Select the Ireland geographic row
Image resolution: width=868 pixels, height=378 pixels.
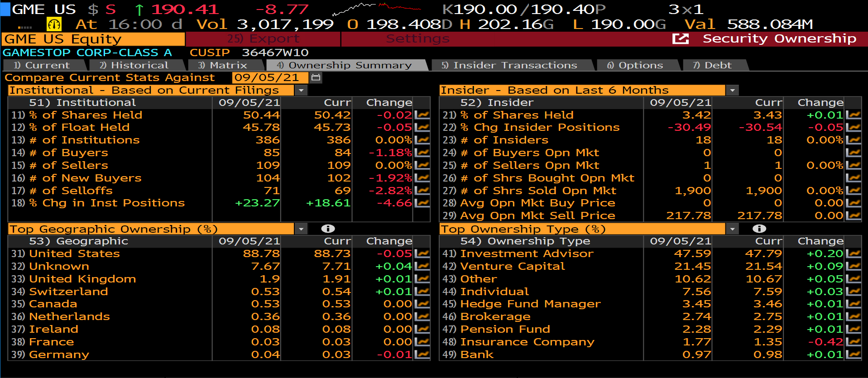tap(53, 329)
